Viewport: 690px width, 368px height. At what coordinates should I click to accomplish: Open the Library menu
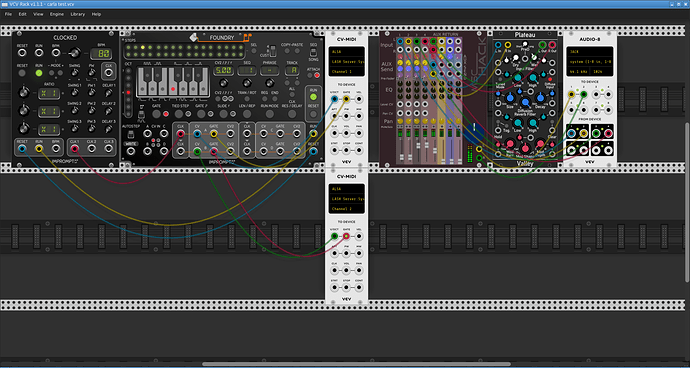(x=77, y=14)
